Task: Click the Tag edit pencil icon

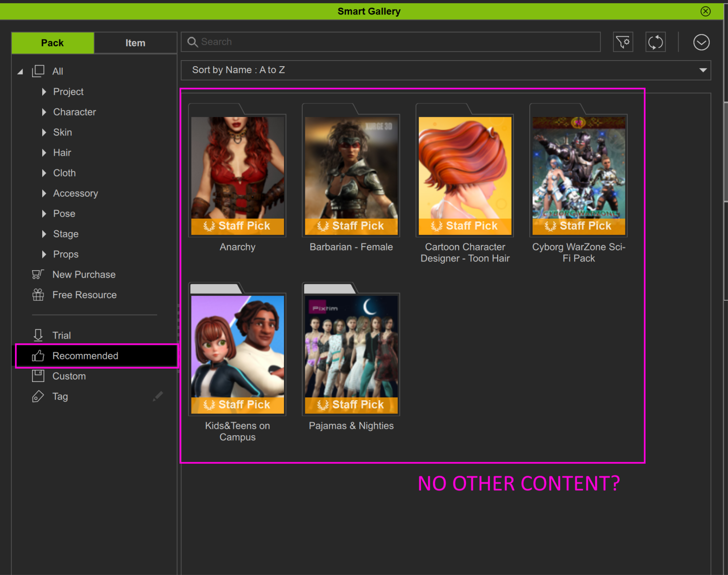Action: point(158,396)
